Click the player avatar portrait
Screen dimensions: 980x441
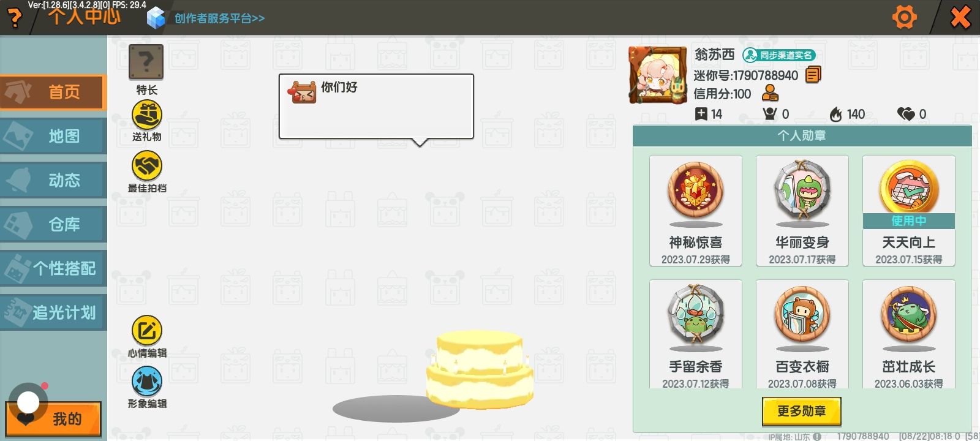pyautogui.click(x=657, y=75)
